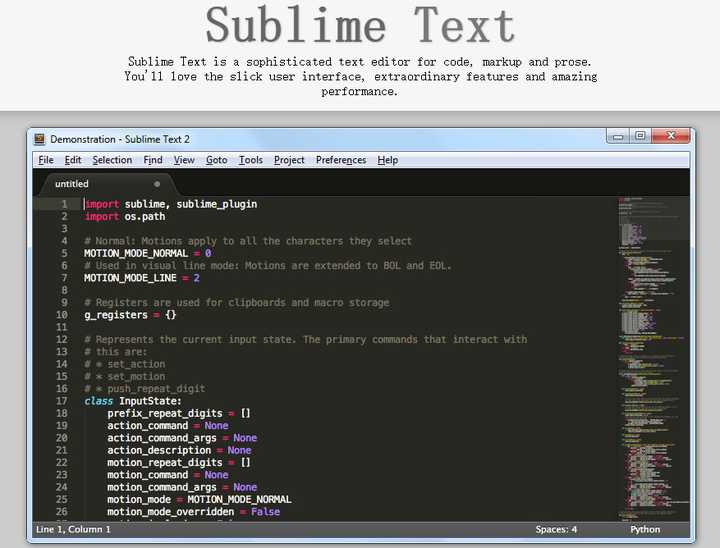Click the prefix_repeat_digits = [] line
This screenshot has width=720, height=548.
[179, 413]
